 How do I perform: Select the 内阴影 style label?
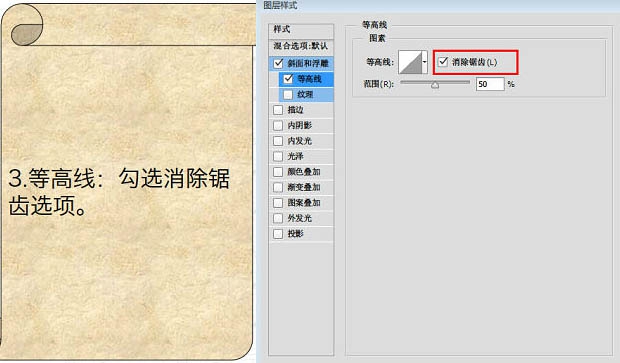point(300,125)
